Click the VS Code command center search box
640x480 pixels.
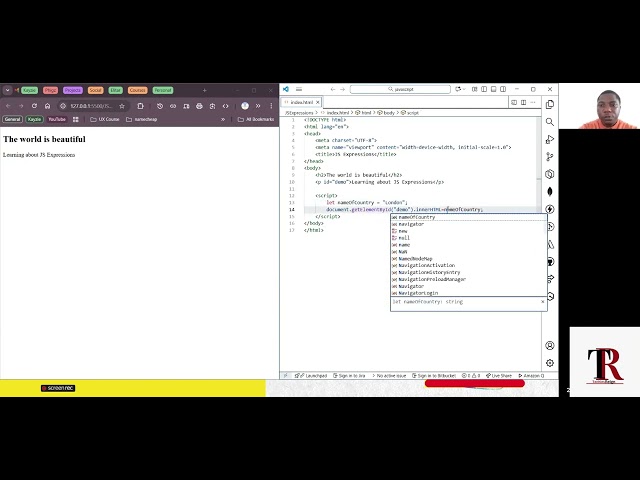pos(400,89)
